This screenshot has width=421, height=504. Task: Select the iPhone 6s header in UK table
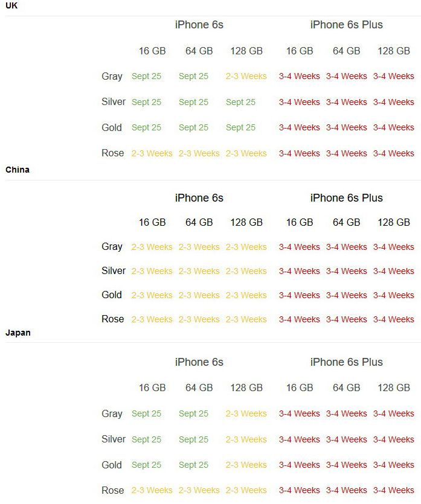199,25
